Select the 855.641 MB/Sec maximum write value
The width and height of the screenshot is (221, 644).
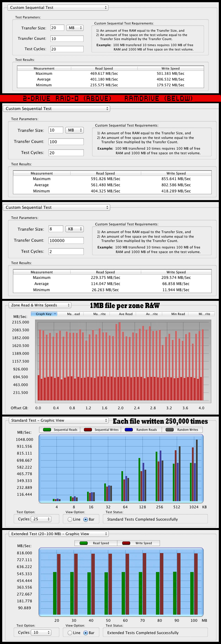(x=176, y=179)
